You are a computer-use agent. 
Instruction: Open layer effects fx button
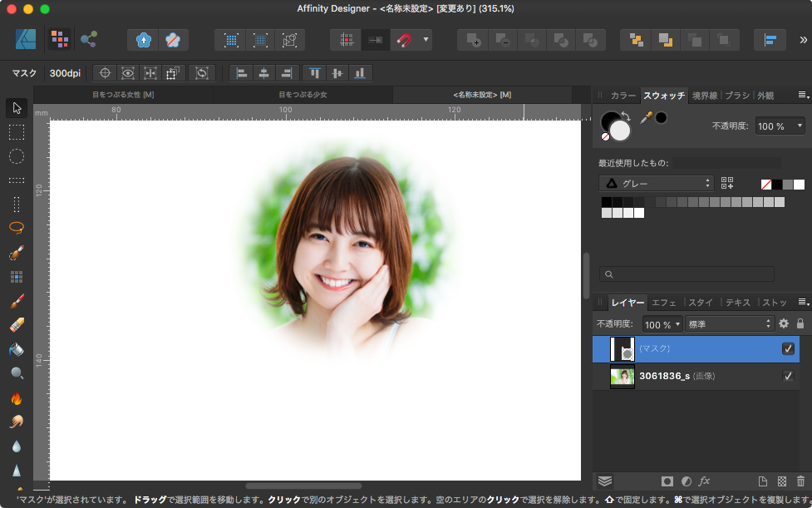704,481
